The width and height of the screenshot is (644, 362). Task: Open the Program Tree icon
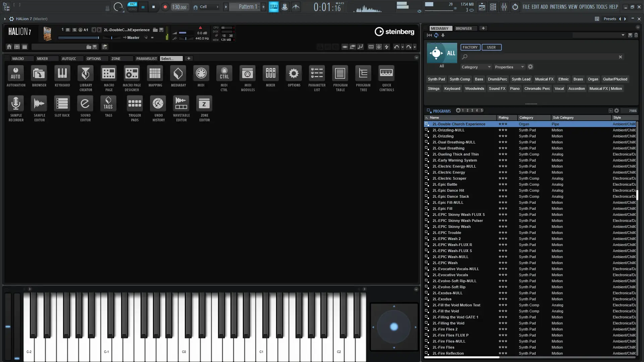pyautogui.click(x=363, y=73)
